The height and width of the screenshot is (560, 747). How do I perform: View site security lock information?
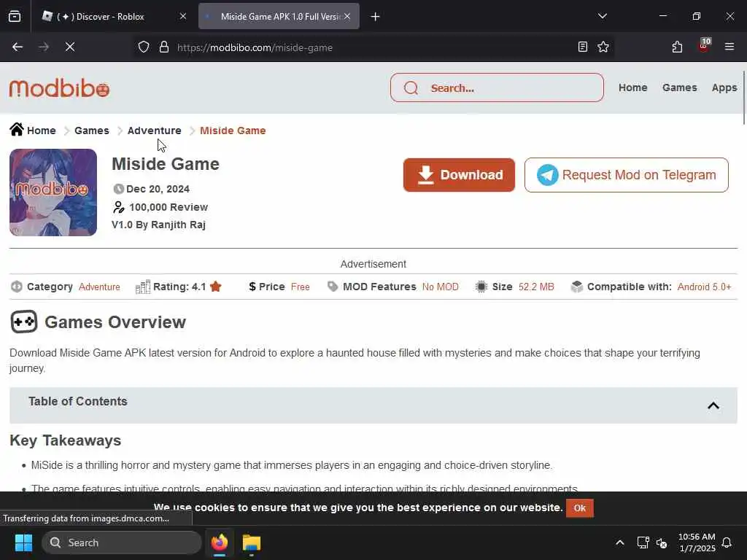coord(164,47)
